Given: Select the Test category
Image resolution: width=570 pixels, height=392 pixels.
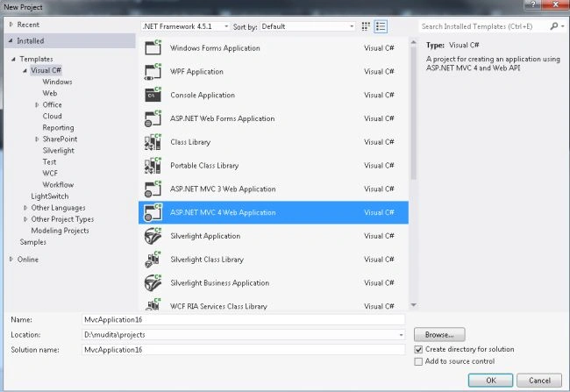Looking at the screenshot, I should (49, 162).
